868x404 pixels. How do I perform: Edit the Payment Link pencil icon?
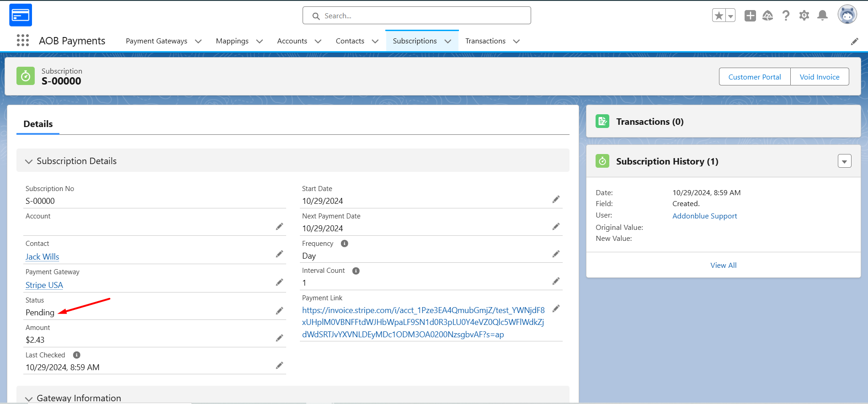(x=556, y=308)
